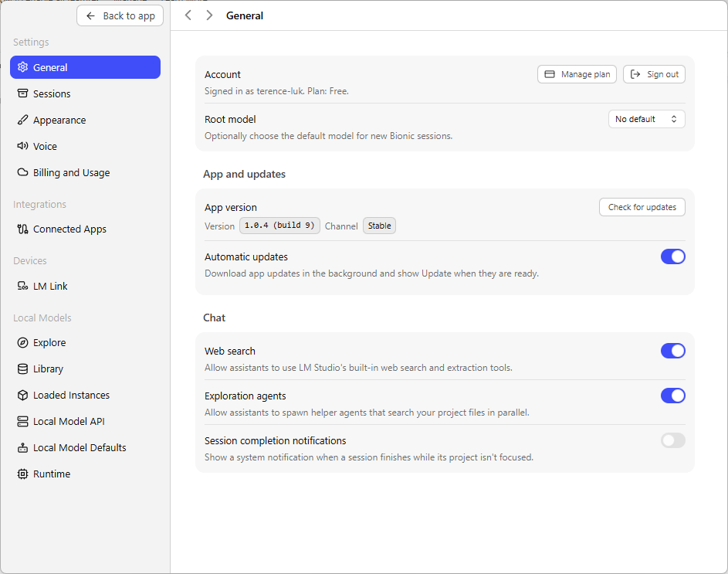Image resolution: width=728 pixels, height=574 pixels.
Task: Click the 'App and updates' section heading
Action: click(244, 175)
